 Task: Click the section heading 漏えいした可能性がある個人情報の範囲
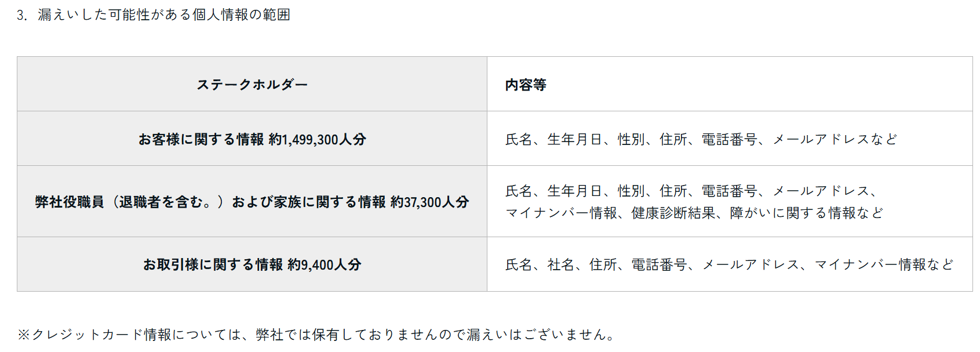tap(163, 15)
